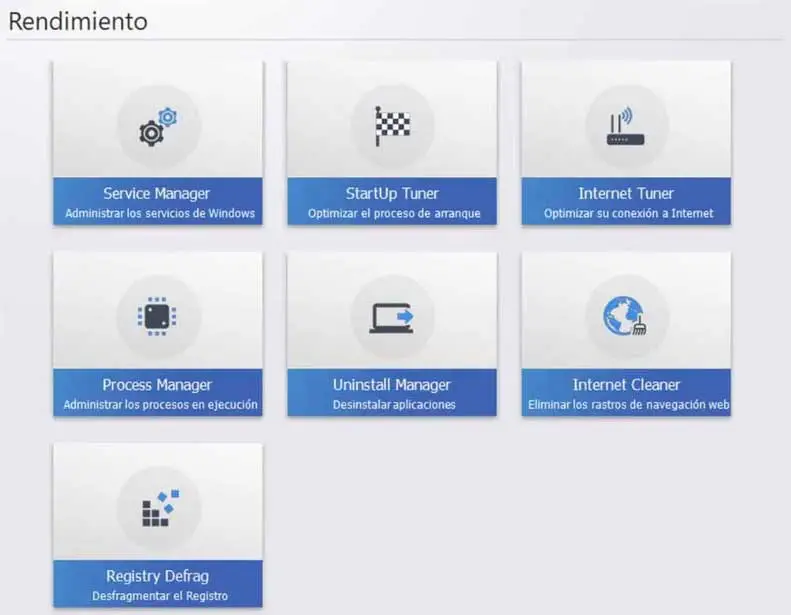Open Internet Tuner via its blue label
The width and height of the screenshot is (791, 615).
(626, 201)
